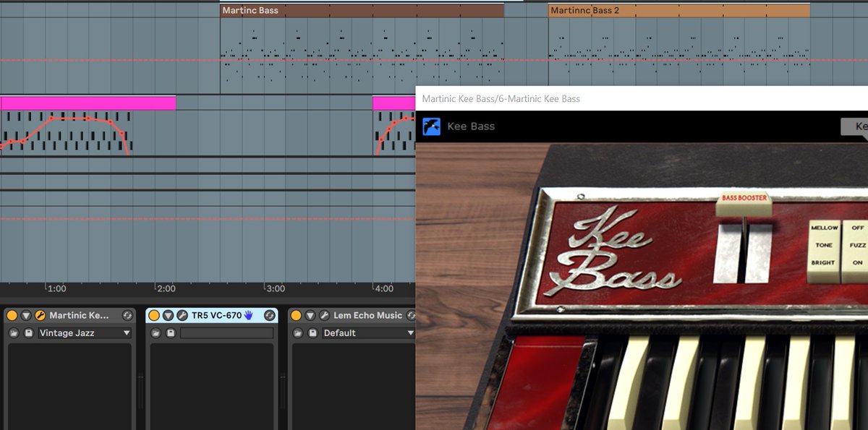Switch the Fuzz rocker to Off
The height and width of the screenshot is (430, 868).
[858, 228]
